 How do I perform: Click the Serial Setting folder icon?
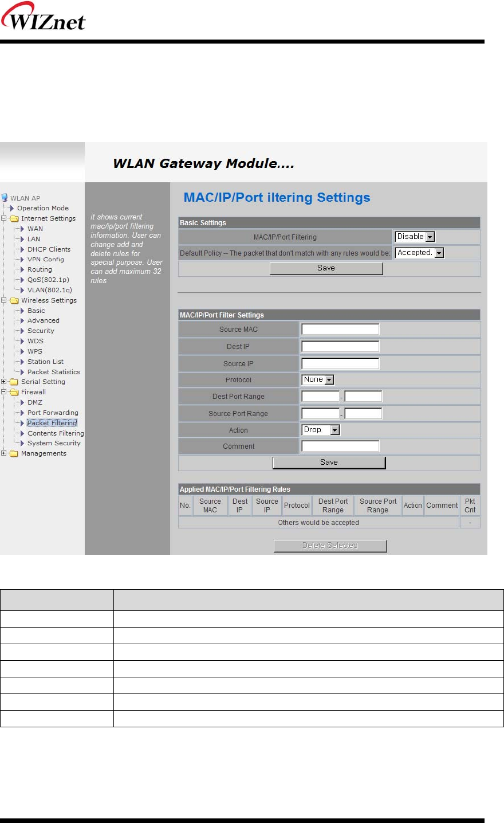tap(14, 382)
